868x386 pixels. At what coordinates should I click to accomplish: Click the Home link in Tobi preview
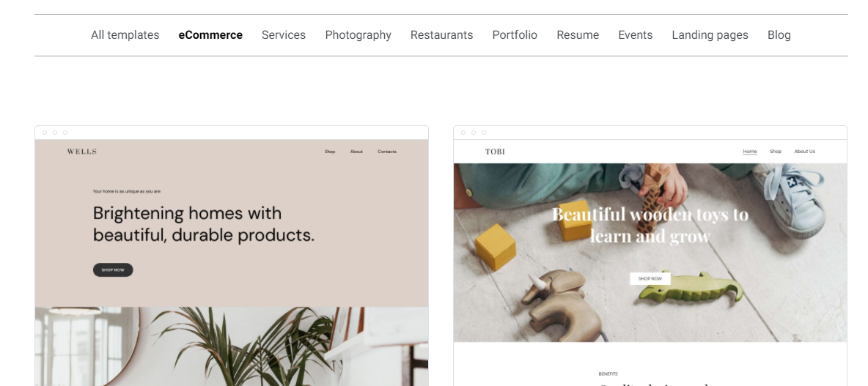pos(749,152)
